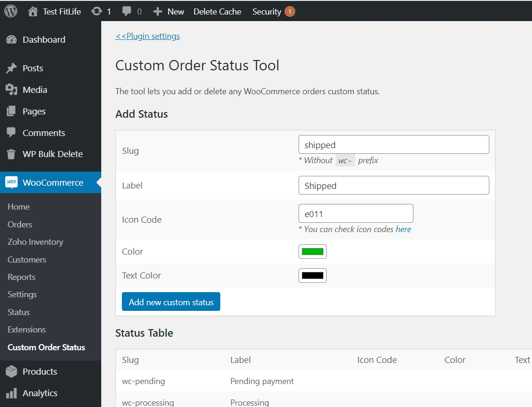Click the Processing label cell
Image resolution: width=532 pixels, height=407 pixels.
(x=250, y=402)
